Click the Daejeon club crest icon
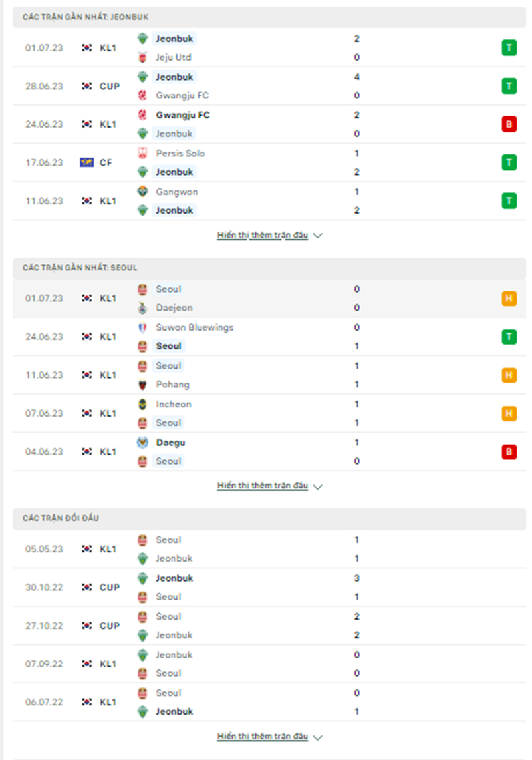The image size is (532, 760). pyautogui.click(x=142, y=307)
